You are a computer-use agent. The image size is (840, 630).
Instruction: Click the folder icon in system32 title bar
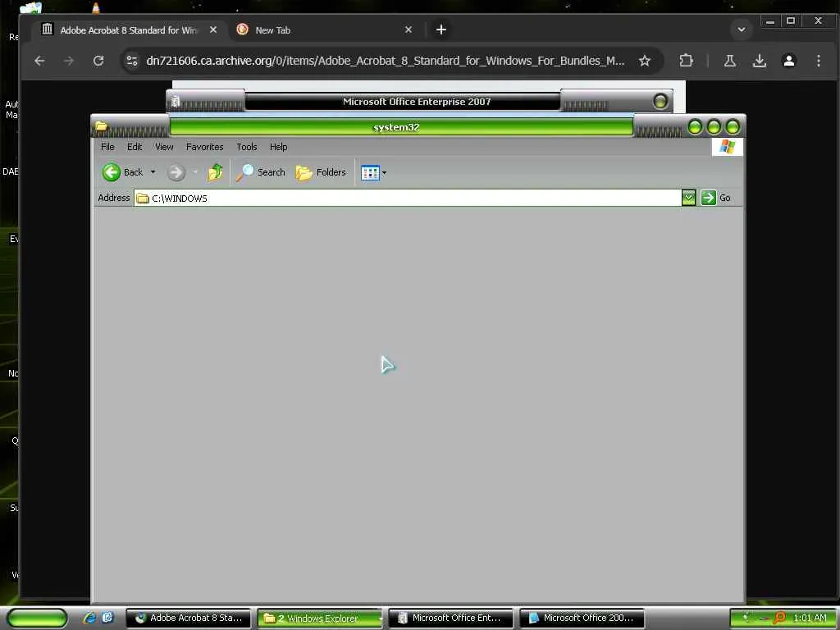tap(101, 126)
